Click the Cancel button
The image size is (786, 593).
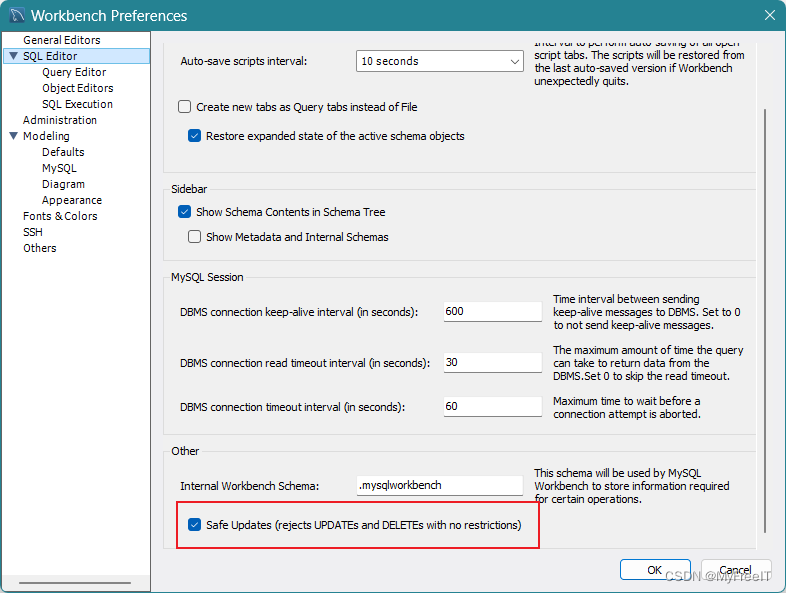[x=735, y=570]
